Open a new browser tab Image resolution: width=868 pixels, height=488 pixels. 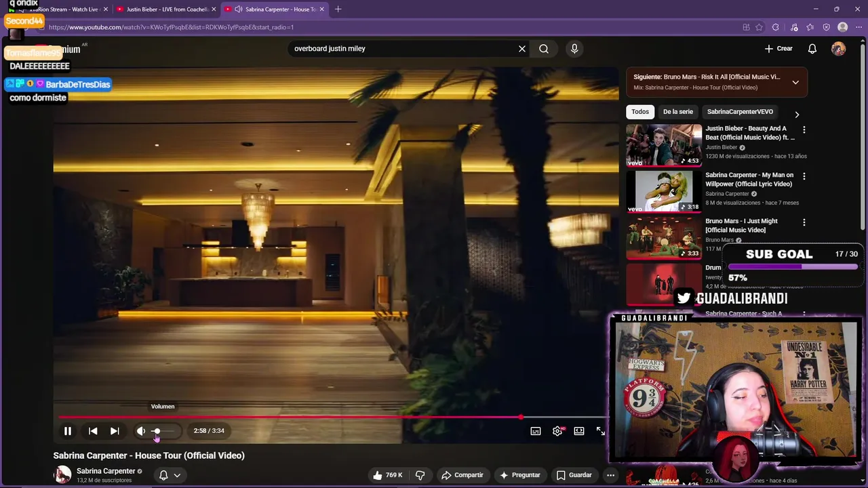[338, 9]
